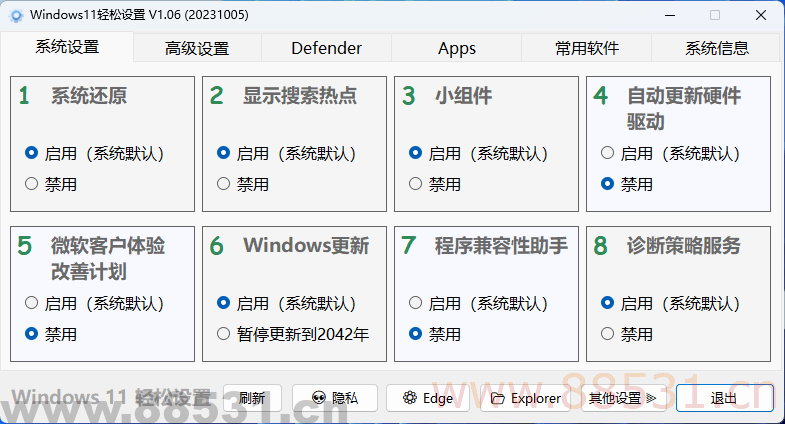This screenshot has height=424, width=785.
Task: Select 暂停更新到2042年 option
Action: 293,334
